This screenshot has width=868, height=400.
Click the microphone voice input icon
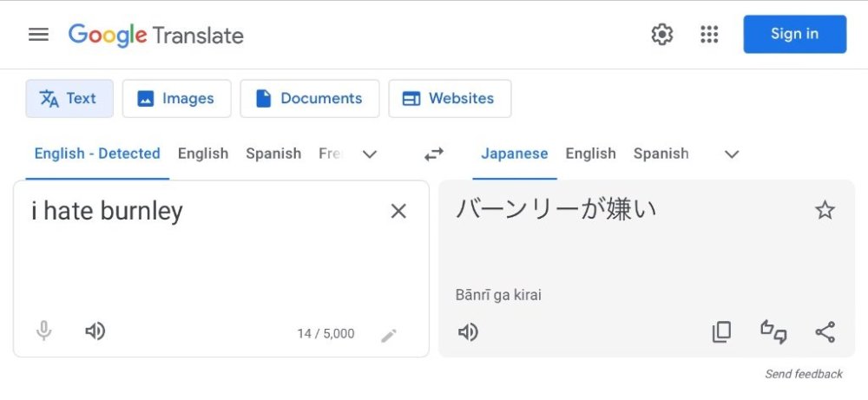(x=44, y=331)
